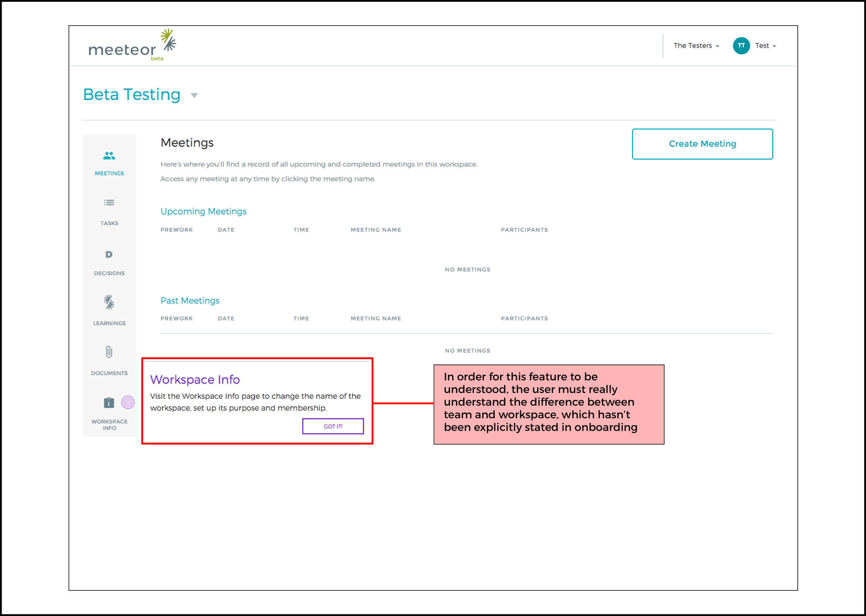Click the Upcoming Meetings heading
Image resolution: width=866 pixels, height=616 pixels.
click(203, 211)
